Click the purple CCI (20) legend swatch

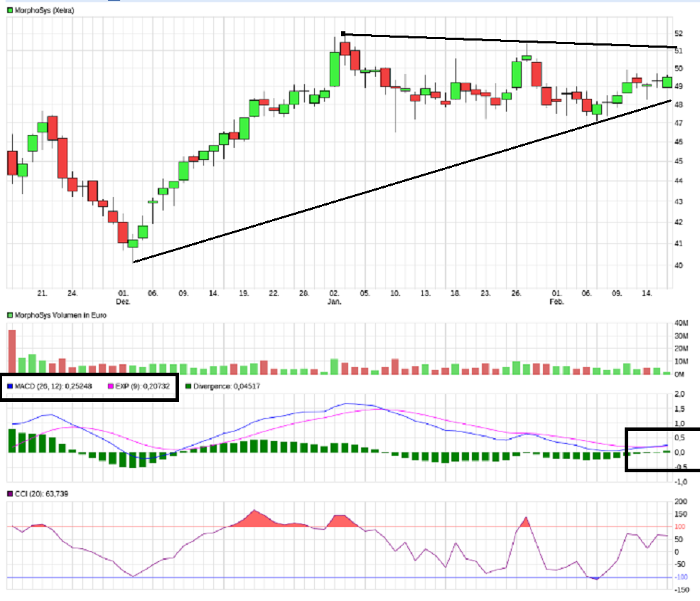click(10, 494)
